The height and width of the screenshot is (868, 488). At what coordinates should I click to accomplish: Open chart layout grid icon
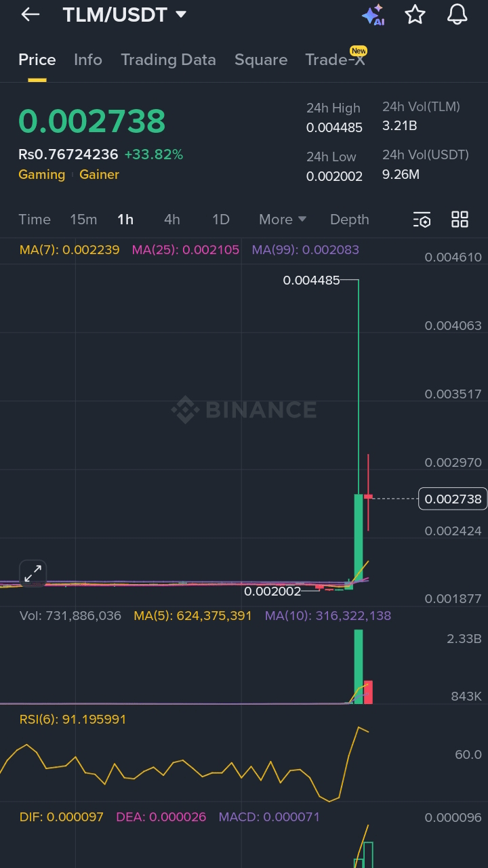460,220
